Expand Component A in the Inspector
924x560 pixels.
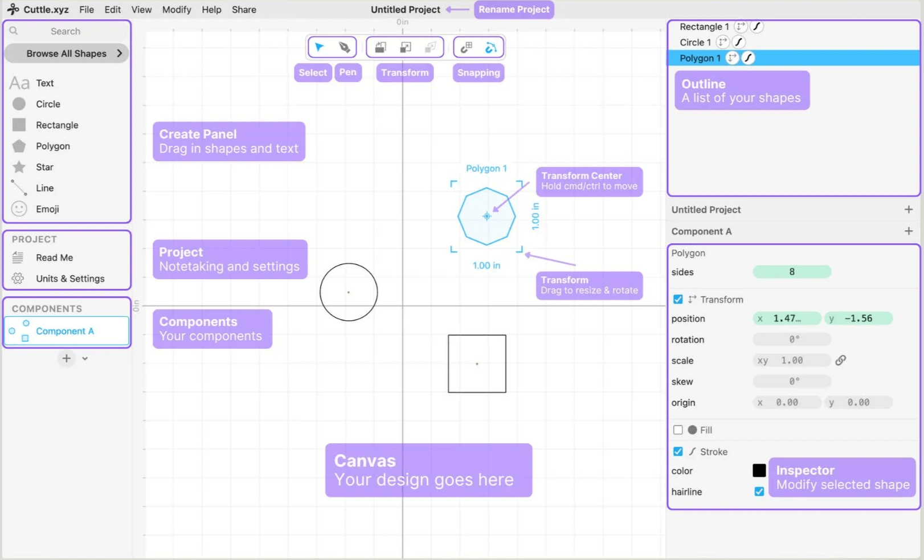tap(910, 231)
